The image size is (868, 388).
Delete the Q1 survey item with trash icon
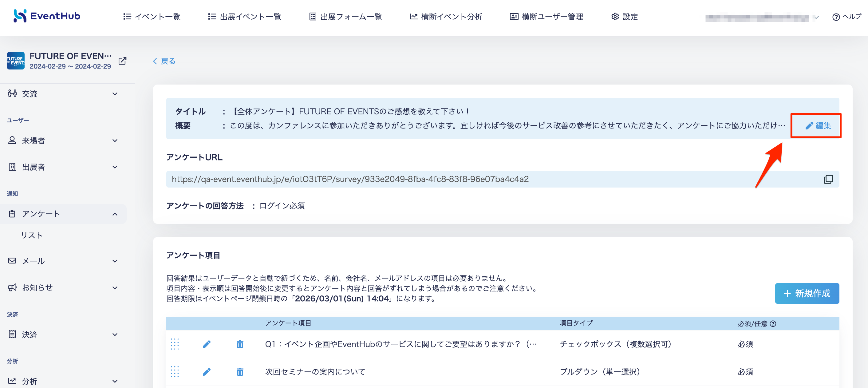tap(239, 344)
